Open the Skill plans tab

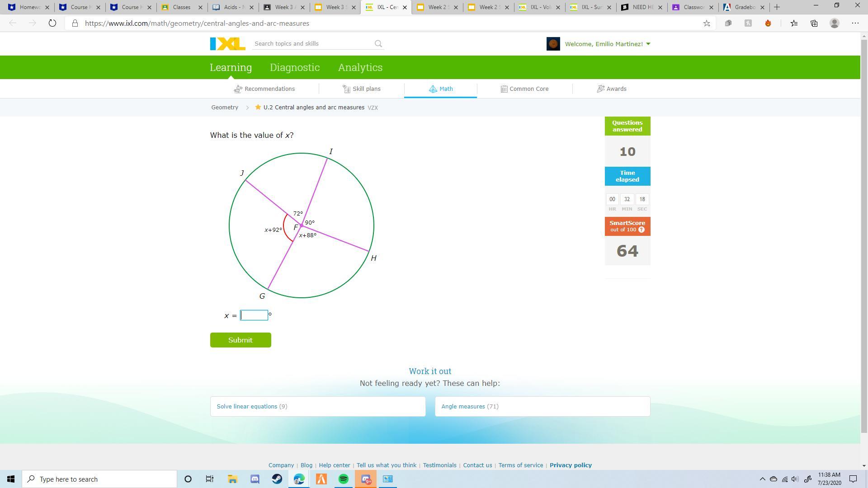pyautogui.click(x=362, y=89)
